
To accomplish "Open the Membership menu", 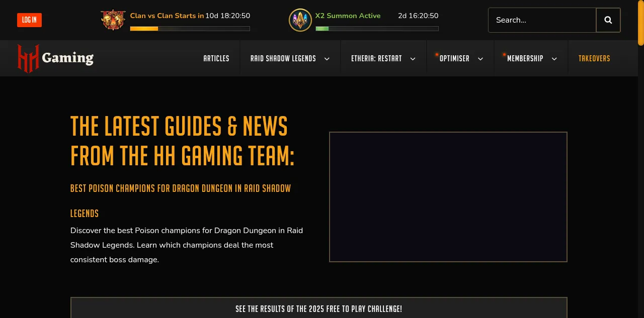I will (525, 58).
